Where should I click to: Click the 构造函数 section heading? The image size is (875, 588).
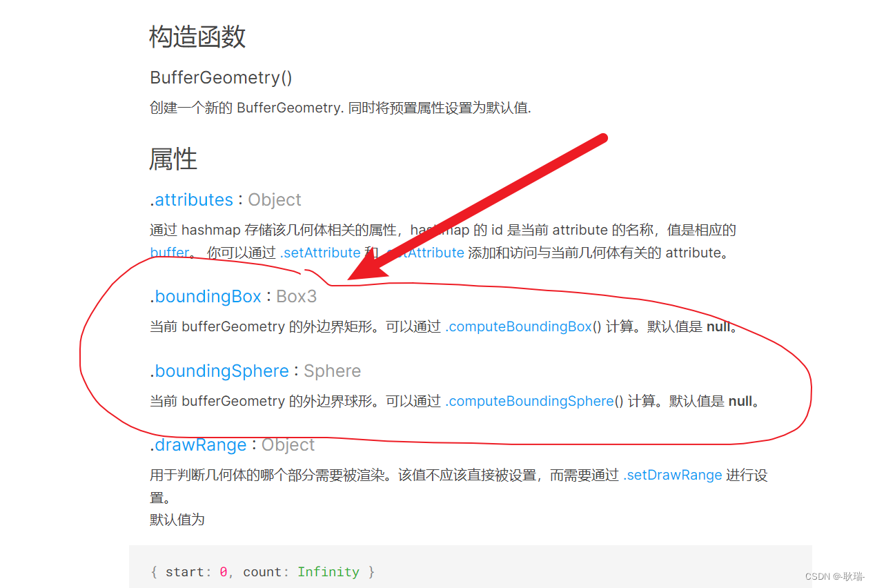coord(197,37)
